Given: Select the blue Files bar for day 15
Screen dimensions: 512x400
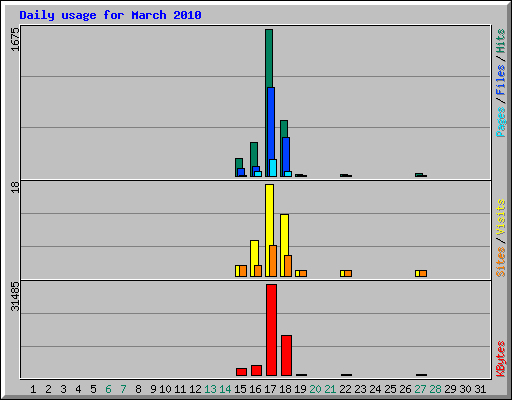Looking at the screenshot, I should (x=241, y=172).
